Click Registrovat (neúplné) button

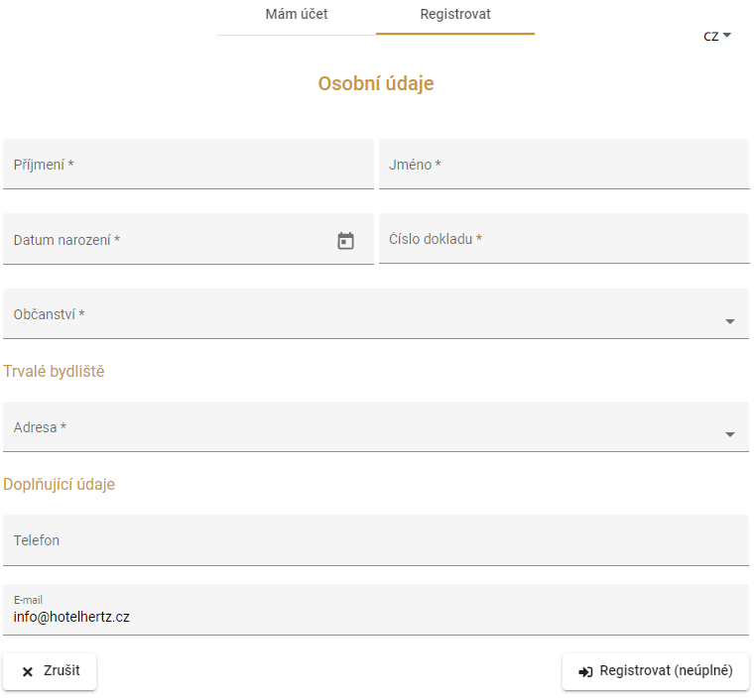click(656, 671)
